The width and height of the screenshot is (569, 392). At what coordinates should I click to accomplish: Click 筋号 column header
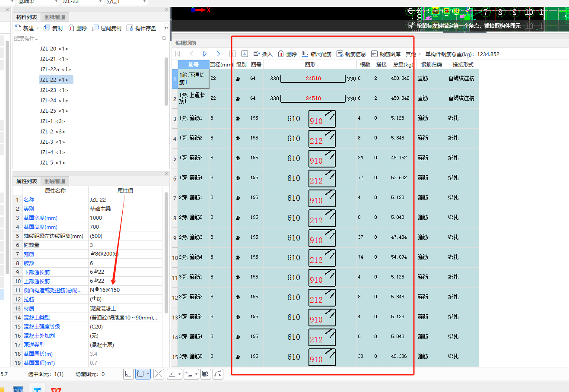click(x=194, y=65)
